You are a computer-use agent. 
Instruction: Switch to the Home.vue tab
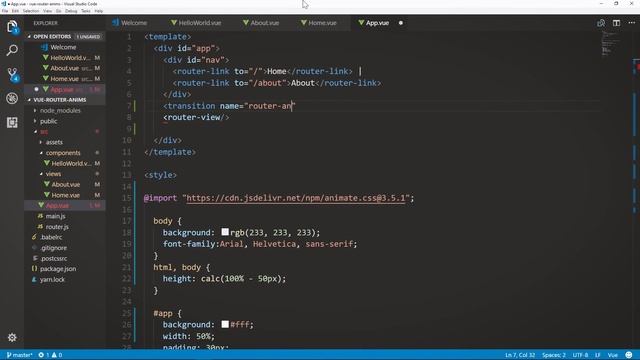tap(319, 23)
